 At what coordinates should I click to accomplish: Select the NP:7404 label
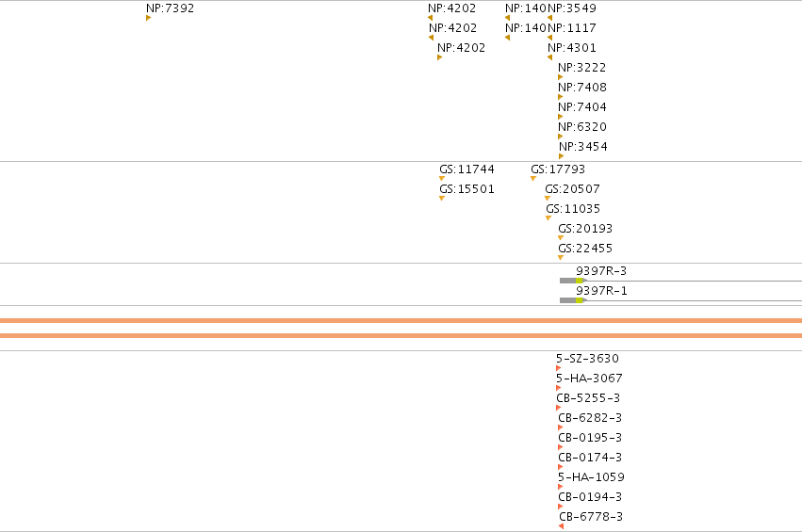click(582, 107)
